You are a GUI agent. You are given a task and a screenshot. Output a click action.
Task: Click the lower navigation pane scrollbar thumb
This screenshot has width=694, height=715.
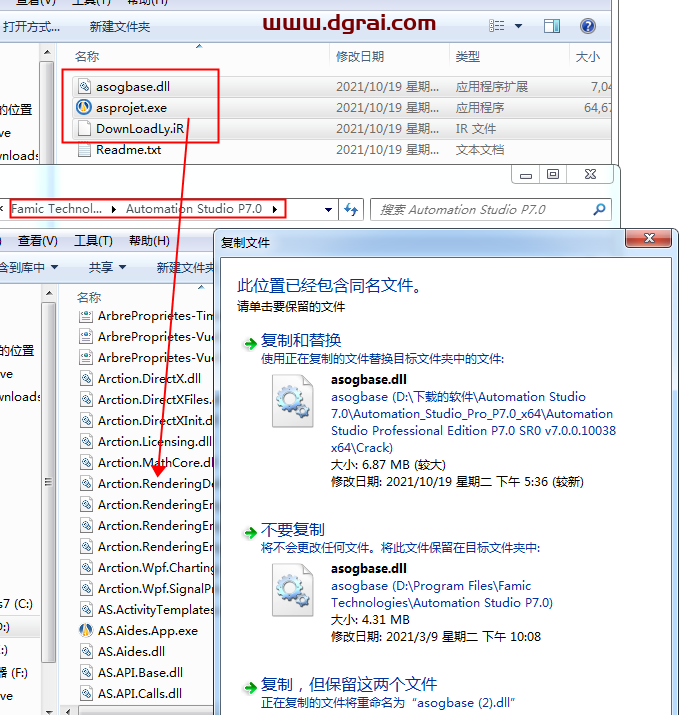[48, 482]
